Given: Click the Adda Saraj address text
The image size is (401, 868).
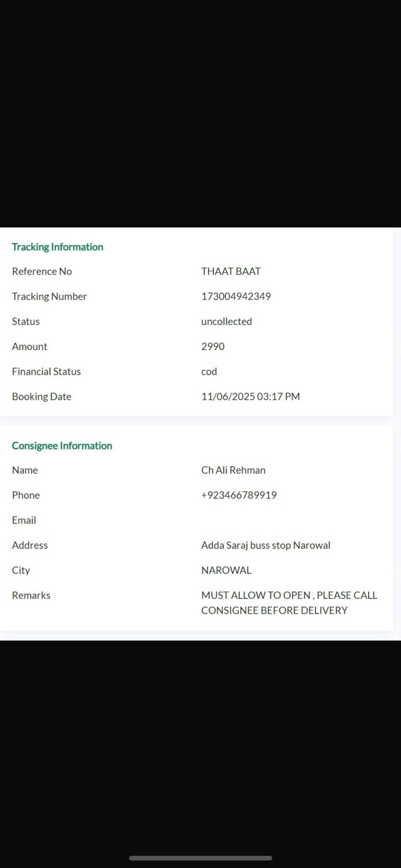Looking at the screenshot, I should click(266, 545).
